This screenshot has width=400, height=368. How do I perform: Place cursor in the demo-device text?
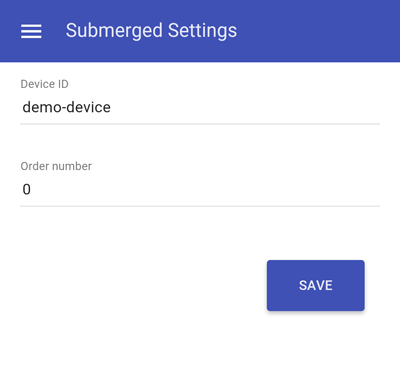(66, 107)
